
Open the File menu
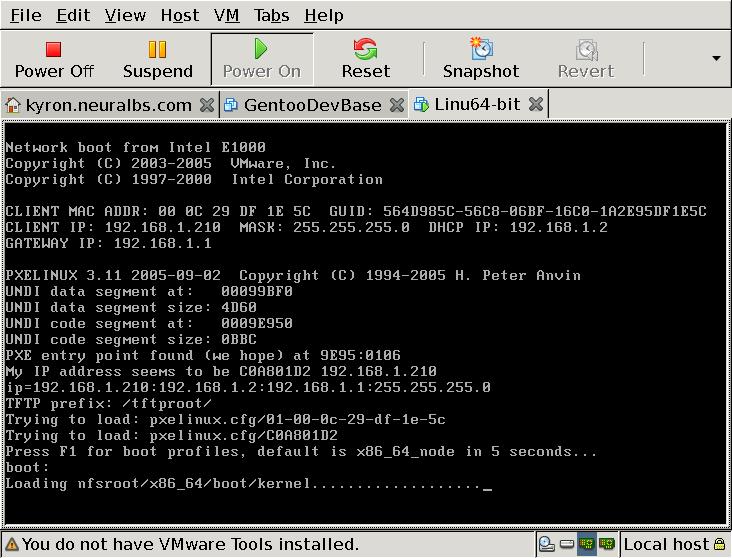[x=26, y=15]
